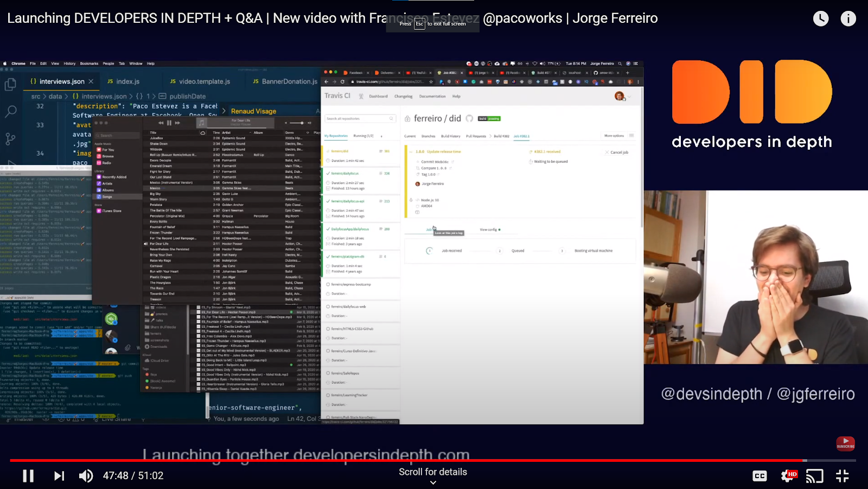The image size is (868, 489).
Task: Exit full screen mode
Action: (x=843, y=476)
